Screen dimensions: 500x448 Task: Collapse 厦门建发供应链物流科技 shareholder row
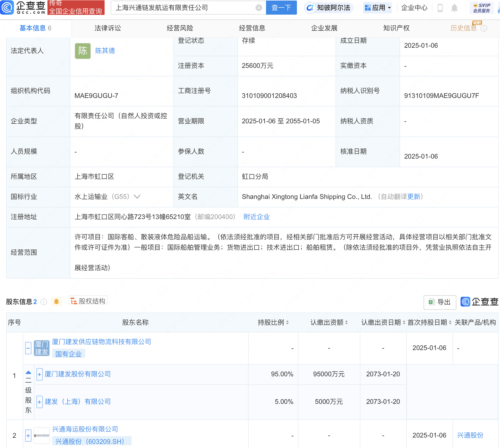28,348
